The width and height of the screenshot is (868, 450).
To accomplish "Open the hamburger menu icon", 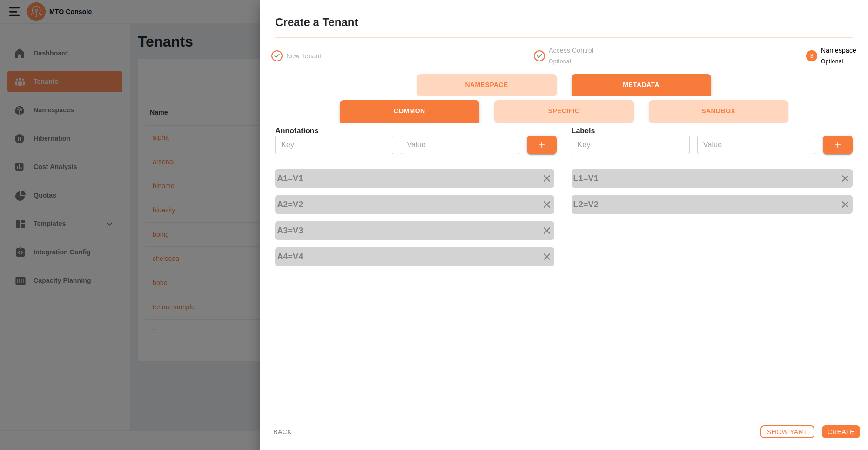I will pyautogui.click(x=14, y=12).
